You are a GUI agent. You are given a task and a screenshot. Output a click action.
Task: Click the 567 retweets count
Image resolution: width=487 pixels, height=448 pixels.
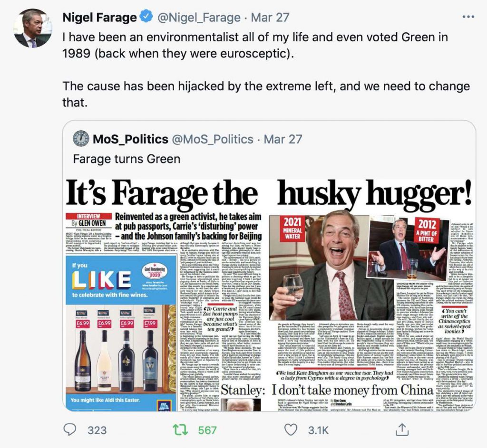207,430
